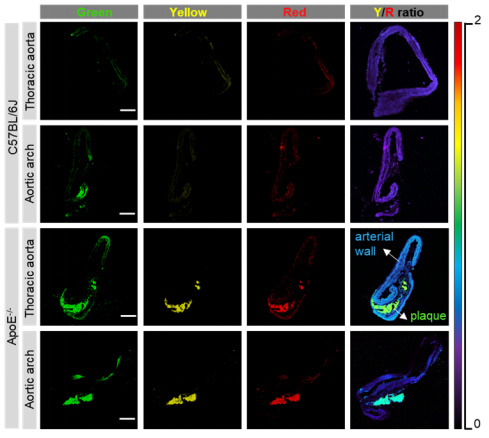Viewport: 489px width, 438px height.
Task: Click the C57BL/6J Aortic arch row label
Action: [29, 174]
